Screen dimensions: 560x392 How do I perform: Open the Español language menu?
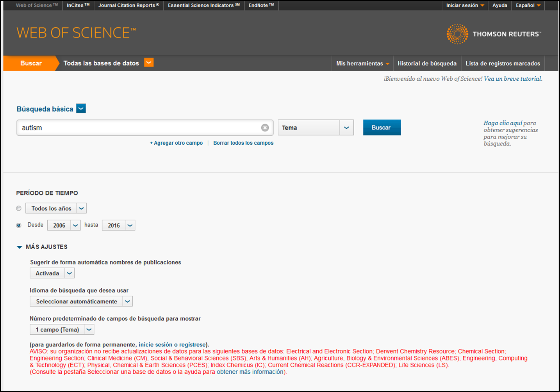[x=528, y=5]
